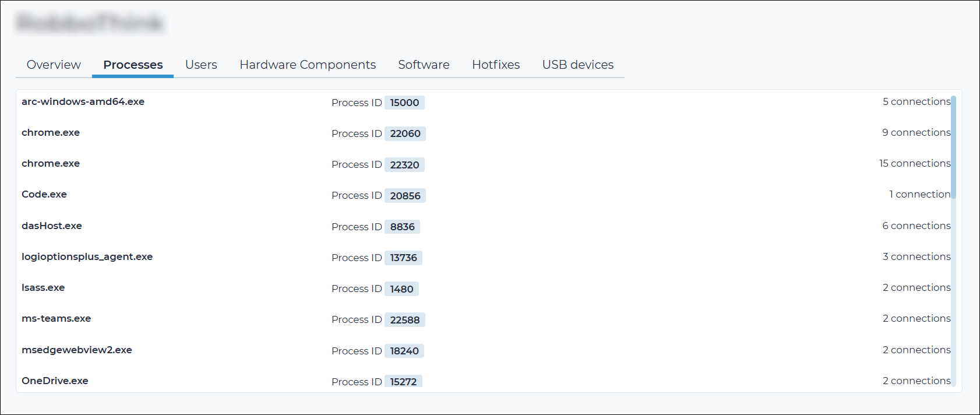Click the 5 connections count
Screen dimensions: 980x415
click(916, 101)
